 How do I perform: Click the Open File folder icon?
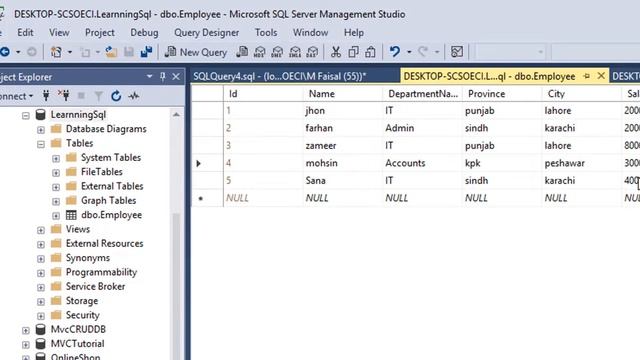111,52
